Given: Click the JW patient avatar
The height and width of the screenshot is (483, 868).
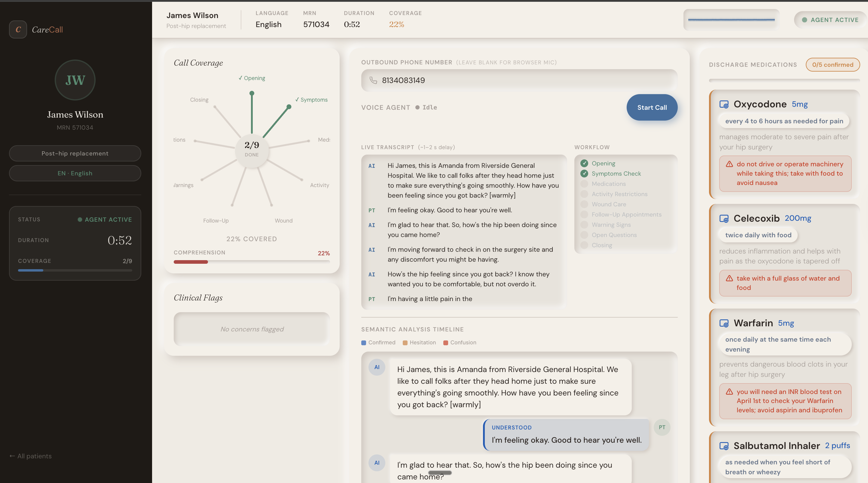Looking at the screenshot, I should 75,80.
